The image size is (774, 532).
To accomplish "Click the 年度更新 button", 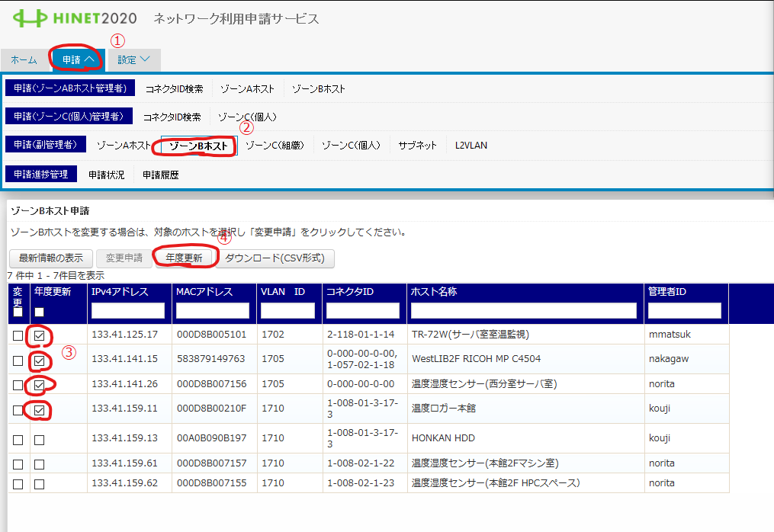I will click(183, 258).
